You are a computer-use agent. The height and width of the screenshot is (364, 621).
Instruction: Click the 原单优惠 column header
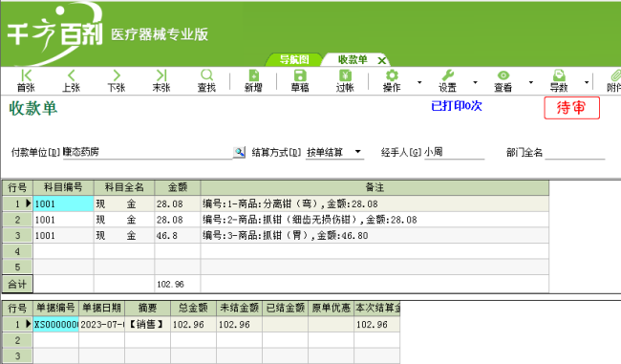click(332, 308)
